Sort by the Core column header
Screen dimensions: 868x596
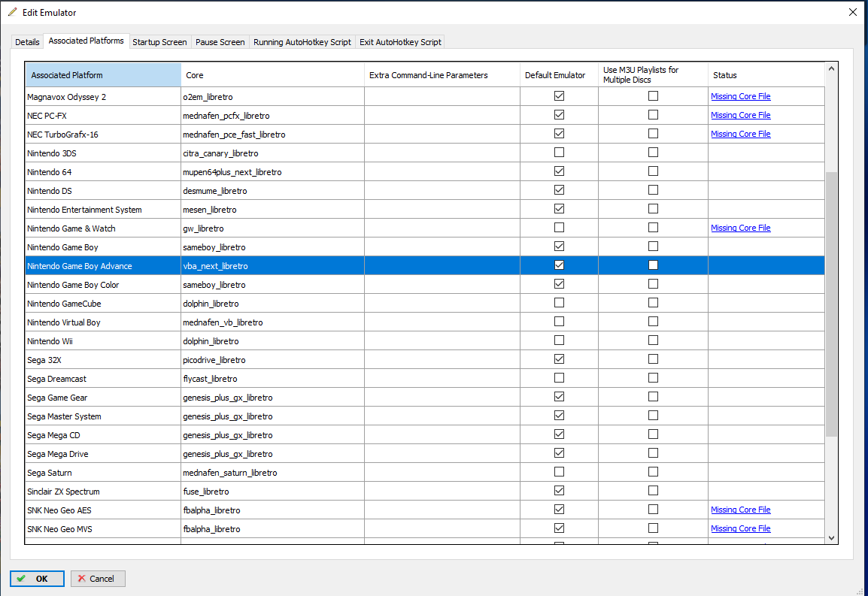(272, 75)
